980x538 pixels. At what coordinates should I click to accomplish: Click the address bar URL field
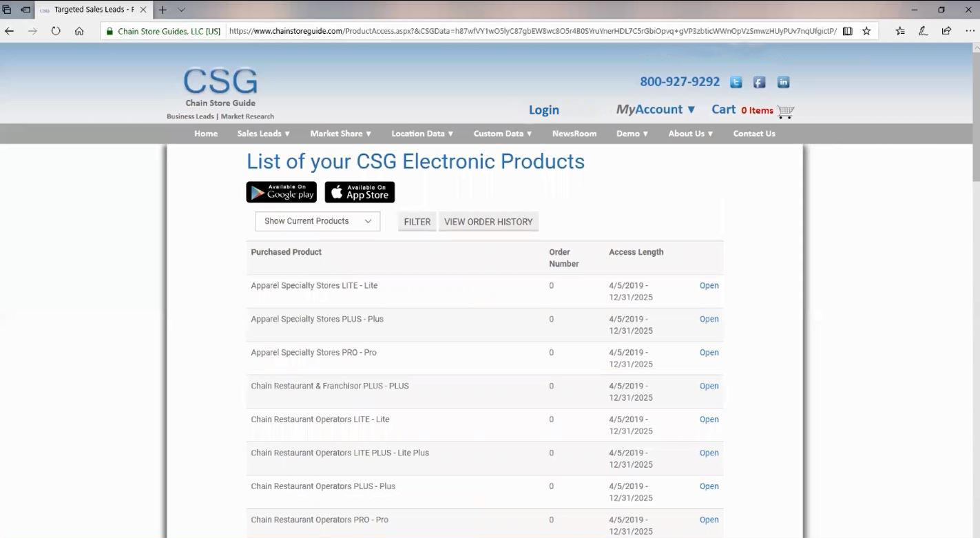pyautogui.click(x=532, y=31)
